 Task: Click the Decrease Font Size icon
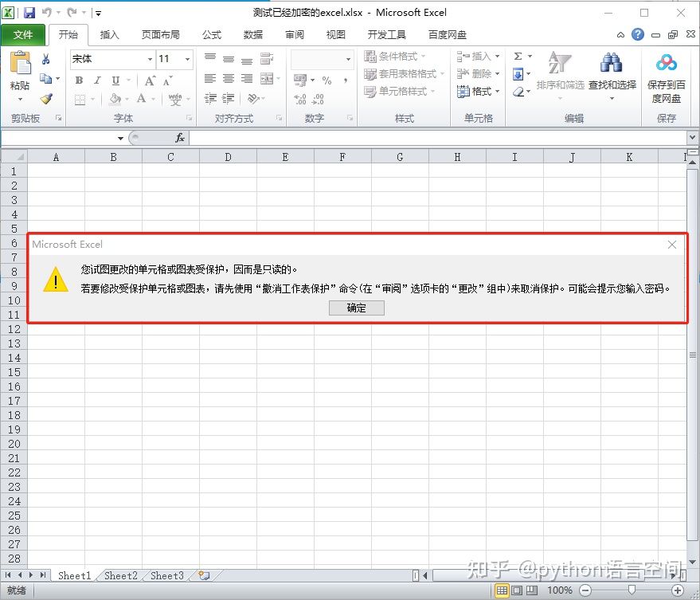167,80
